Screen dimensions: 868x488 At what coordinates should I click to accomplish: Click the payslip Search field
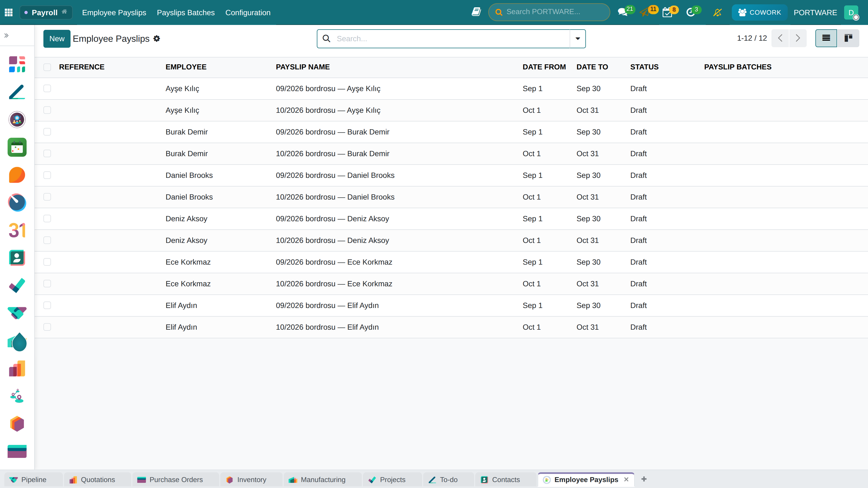[452, 39]
